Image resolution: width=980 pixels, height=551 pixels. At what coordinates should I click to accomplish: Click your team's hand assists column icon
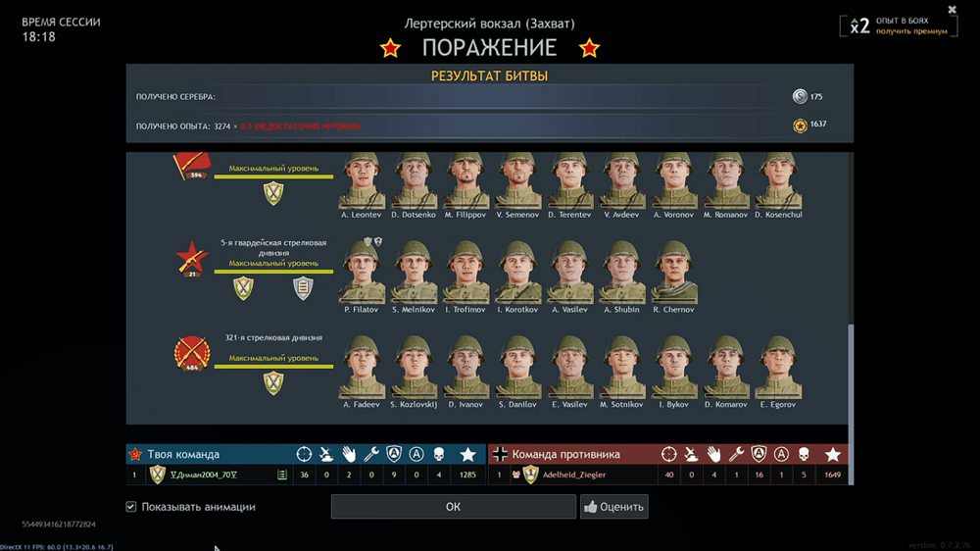coord(349,454)
